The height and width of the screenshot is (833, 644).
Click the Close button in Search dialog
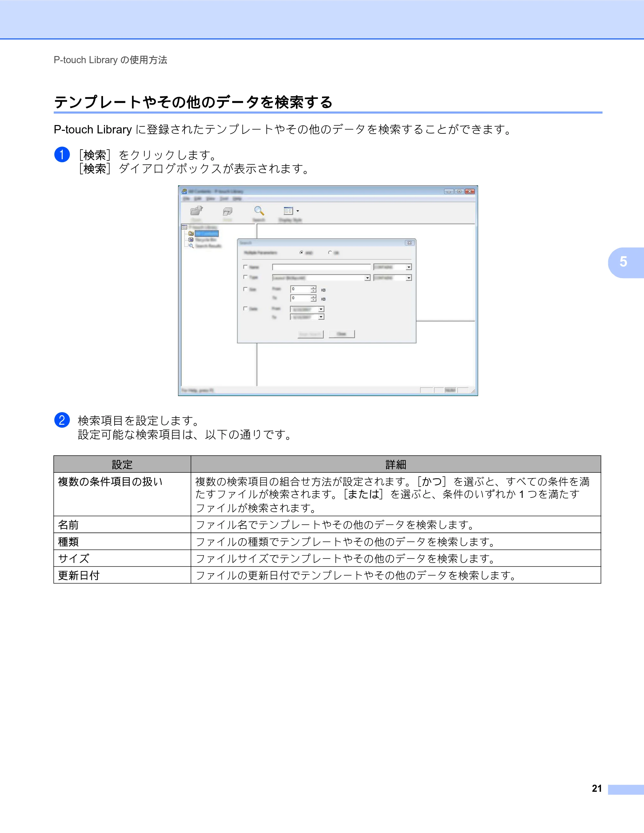(x=341, y=334)
